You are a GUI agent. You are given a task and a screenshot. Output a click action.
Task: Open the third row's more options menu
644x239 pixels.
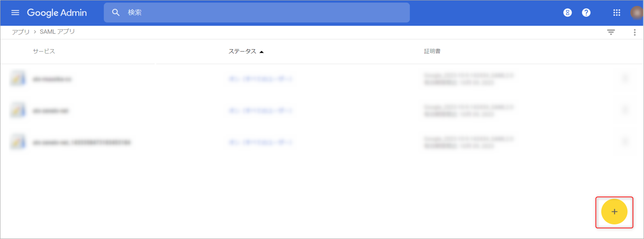point(625,142)
